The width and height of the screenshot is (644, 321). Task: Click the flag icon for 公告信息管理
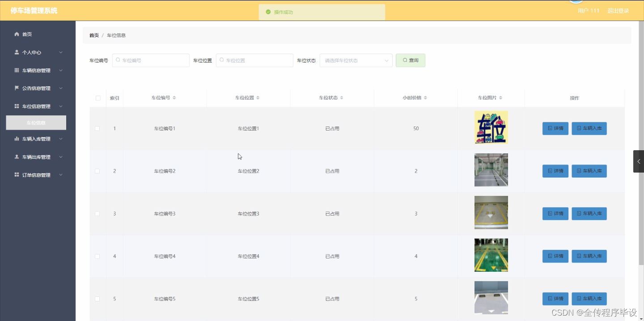click(17, 88)
